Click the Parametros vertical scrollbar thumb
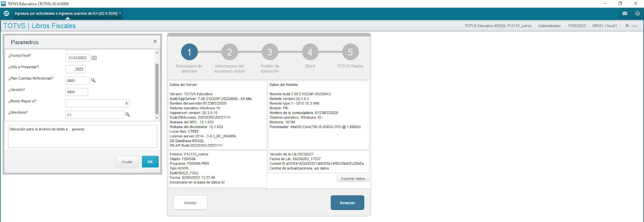644x222 pixels. pos(156,89)
